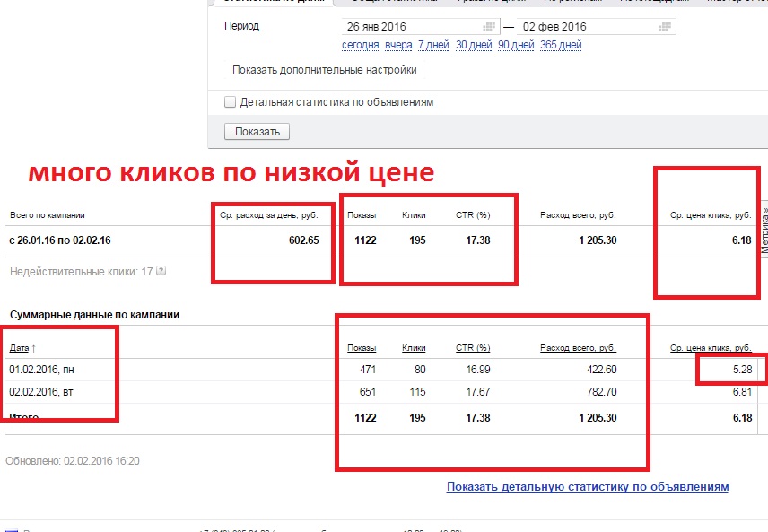Open Показать детальную статистику по объявлениям link
This screenshot has width=768, height=532.
click(x=588, y=486)
